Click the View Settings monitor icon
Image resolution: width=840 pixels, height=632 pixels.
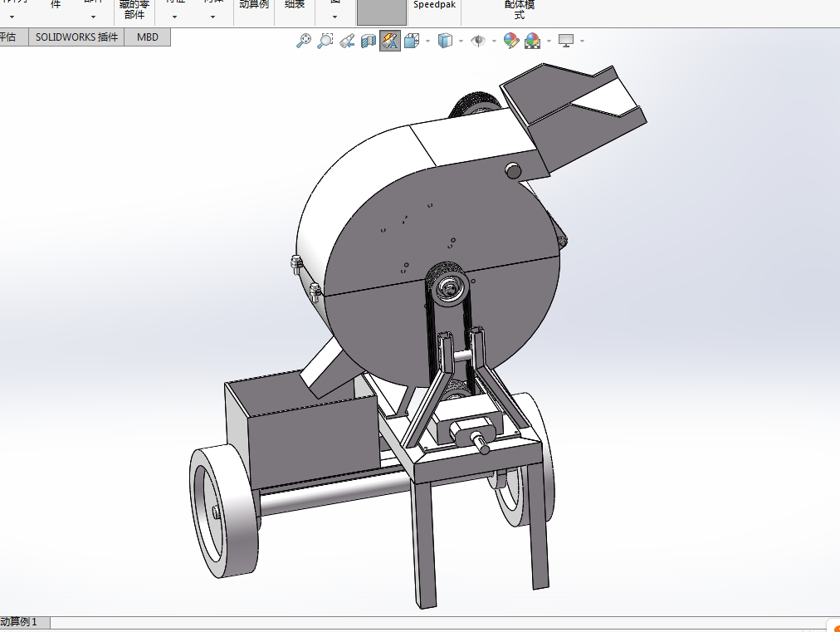tap(566, 41)
